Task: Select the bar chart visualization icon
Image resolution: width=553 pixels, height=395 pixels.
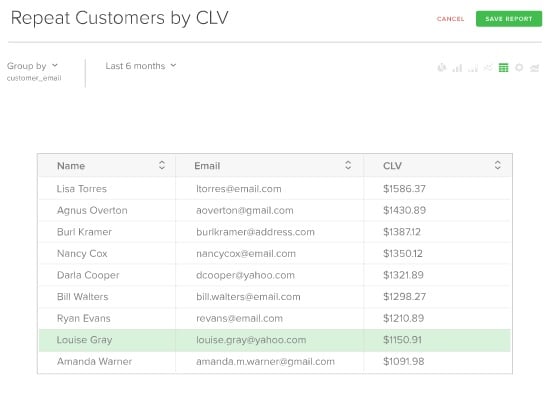Action: pyautogui.click(x=457, y=67)
